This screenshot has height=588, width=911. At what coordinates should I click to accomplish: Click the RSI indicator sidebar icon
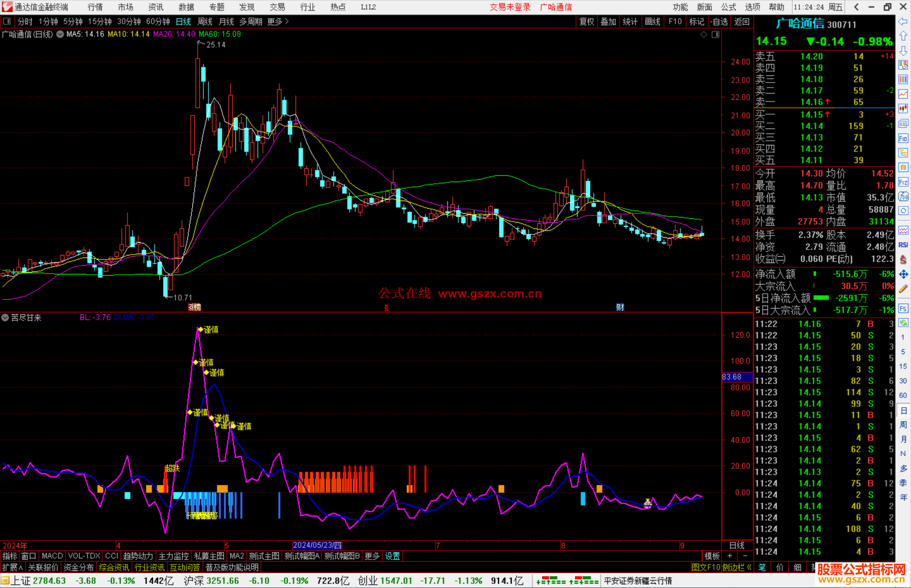[903, 245]
